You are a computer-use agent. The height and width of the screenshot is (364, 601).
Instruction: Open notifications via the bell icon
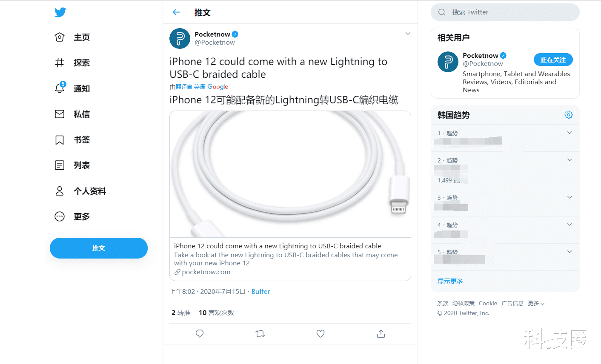(60, 88)
